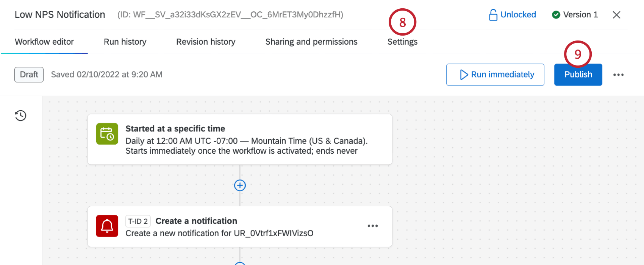The height and width of the screenshot is (265, 644).
Task: Go to Sharing and permissions tab
Action: tap(311, 42)
